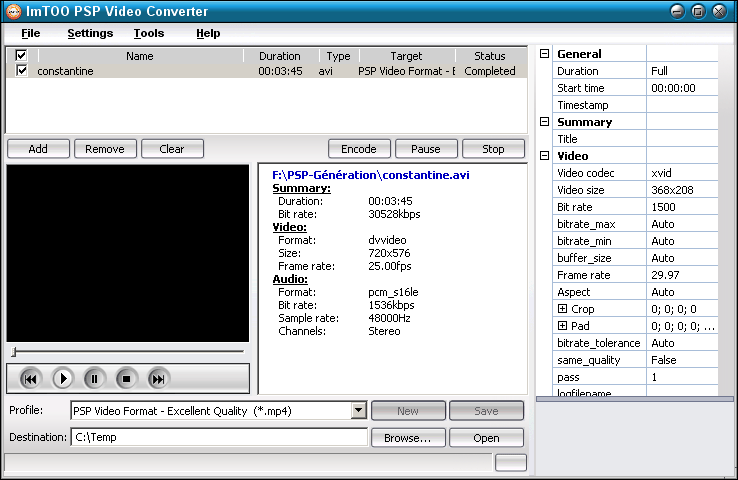The width and height of the screenshot is (738, 480).
Task: Click the Add button
Action: (38, 149)
